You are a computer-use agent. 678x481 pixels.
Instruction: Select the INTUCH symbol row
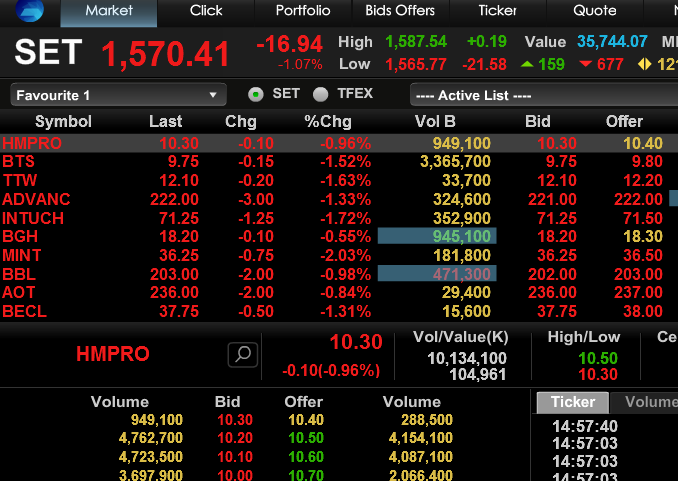[x=33, y=218]
